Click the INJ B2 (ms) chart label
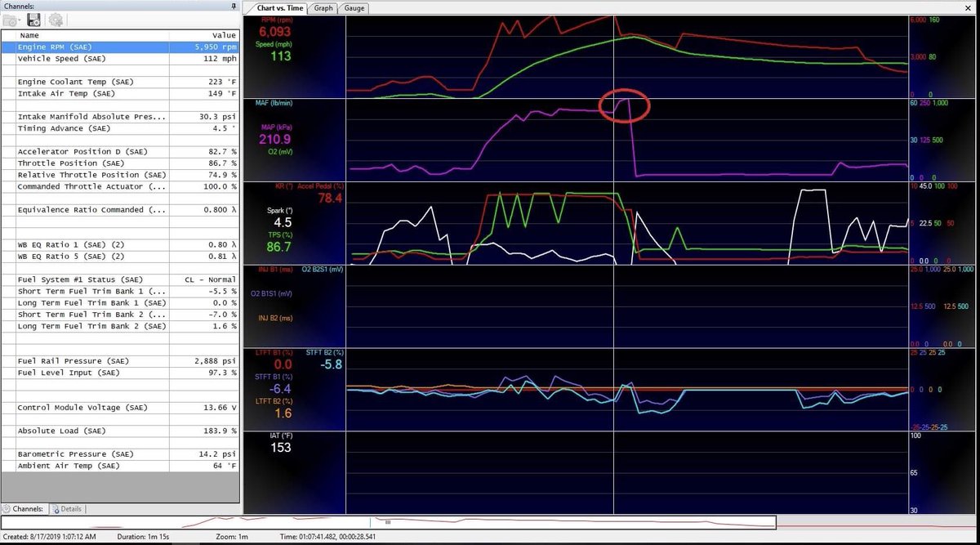Screen dimensions: 980x545 pos(275,318)
